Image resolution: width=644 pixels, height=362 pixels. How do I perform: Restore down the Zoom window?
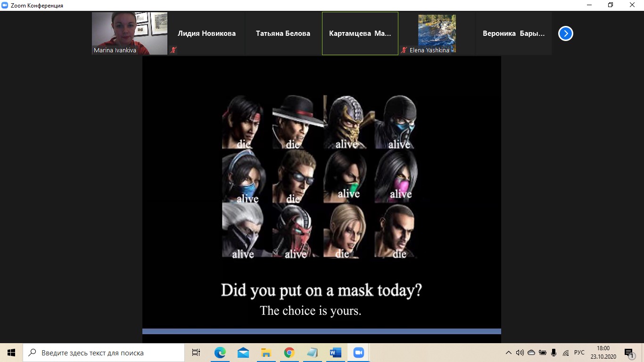tap(611, 5)
